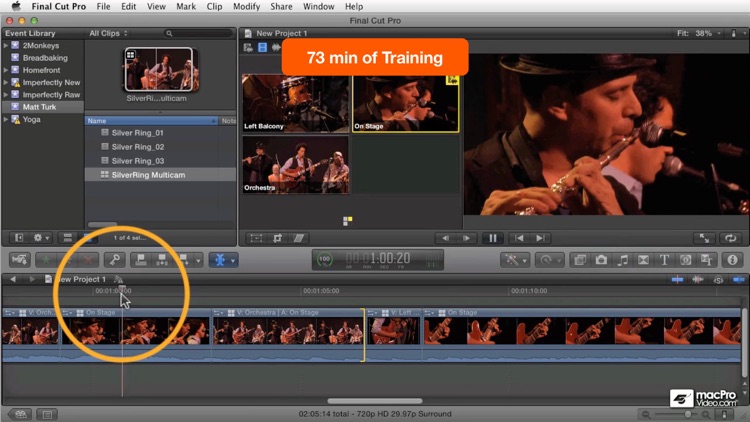
Task: Open the Apple menu
Action: (16, 6)
